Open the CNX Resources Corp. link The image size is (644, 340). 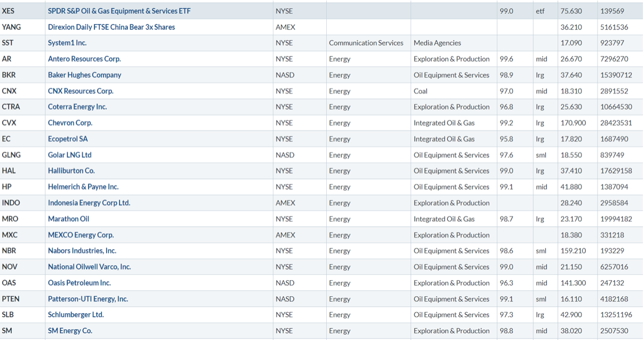[x=81, y=91]
